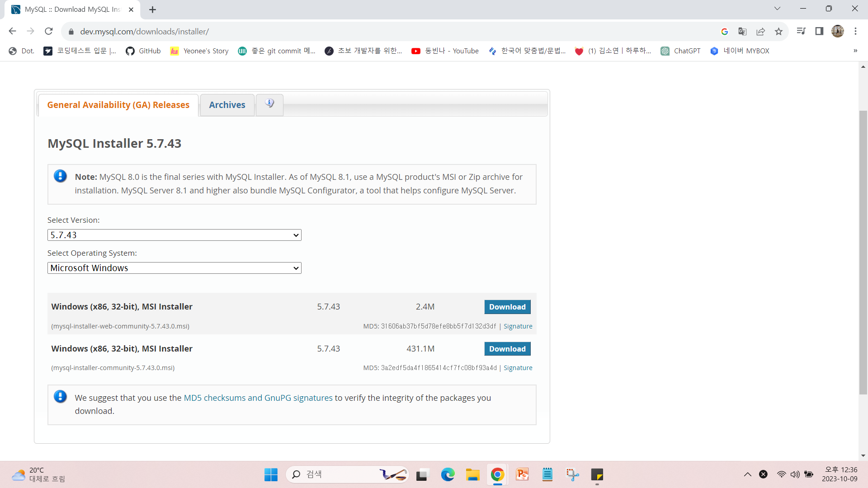868x488 pixels.
Task: Open the 초보 개발자를 위한 bookmark
Action: tap(363, 51)
